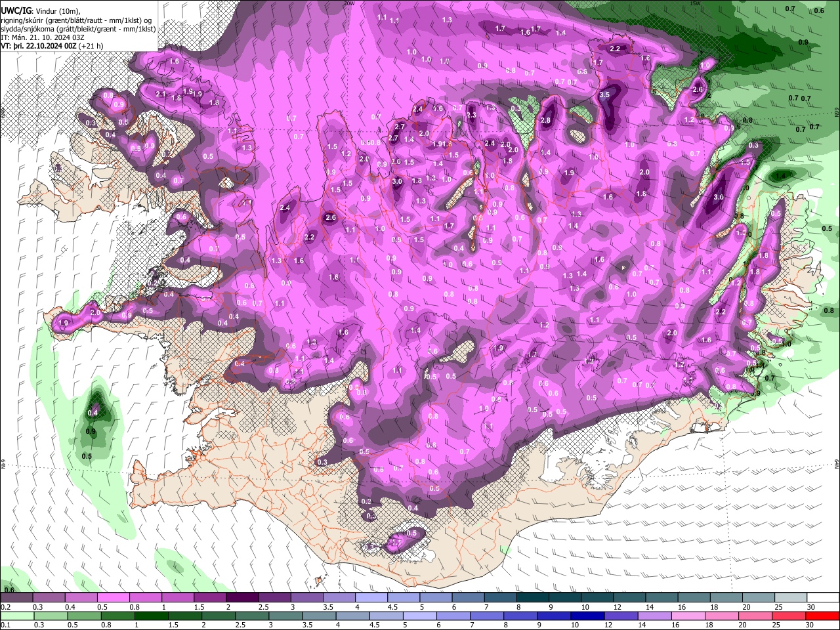Select bright red lower swatch after 30
Viewport: 840px width, 630px height.
823,616
